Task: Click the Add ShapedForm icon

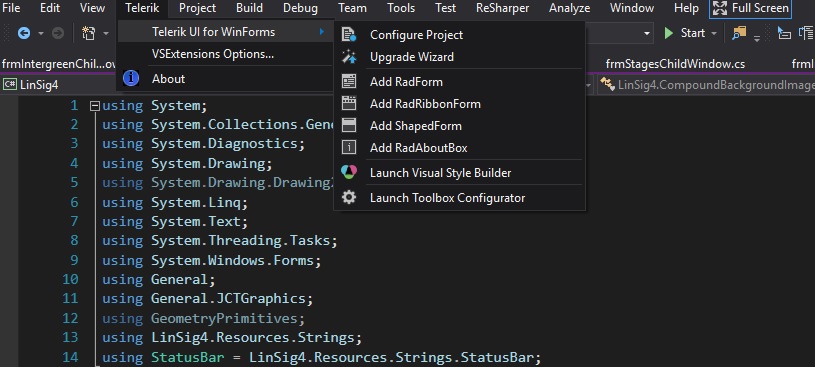Action: 349,125
